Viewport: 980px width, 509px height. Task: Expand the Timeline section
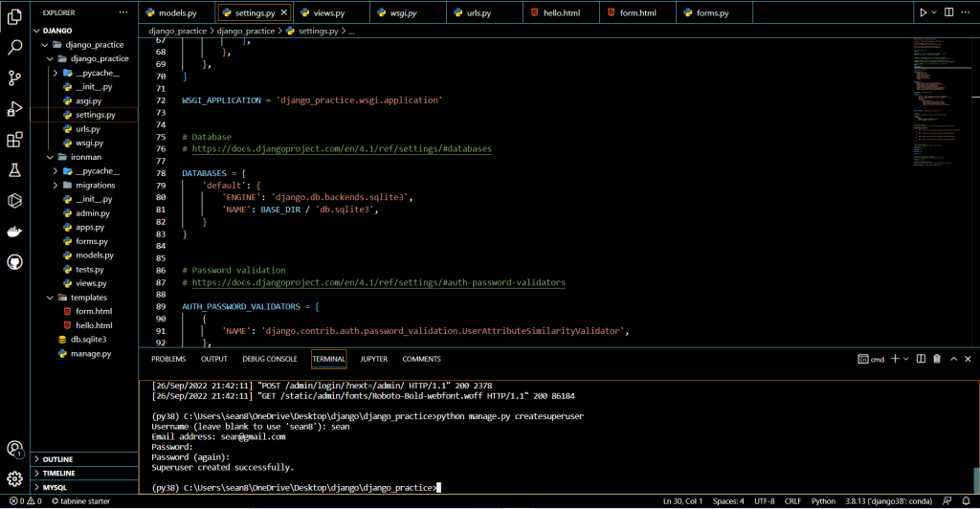click(84, 474)
